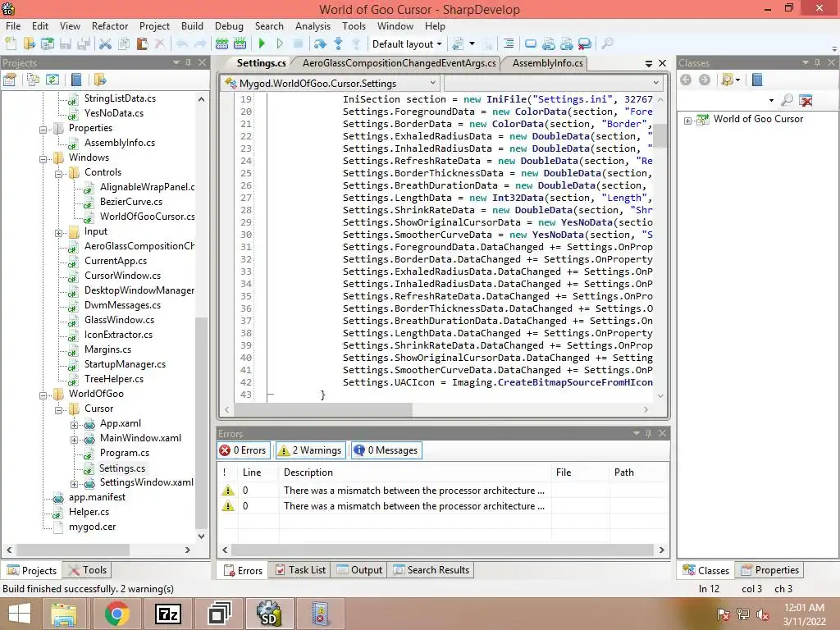Switch to the Task List tab
This screenshot has width=840, height=630.
(x=300, y=570)
